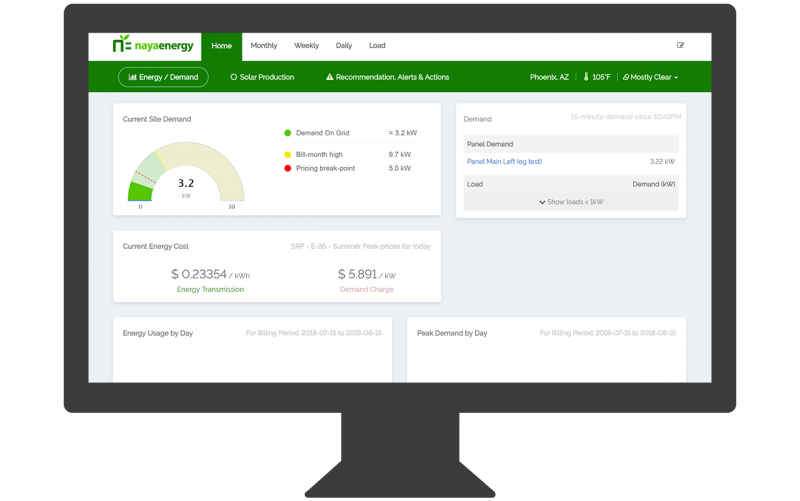Viewport: 800px width, 501px height.
Task: Open the Mostly Clear weather dropdown
Action: pos(652,77)
